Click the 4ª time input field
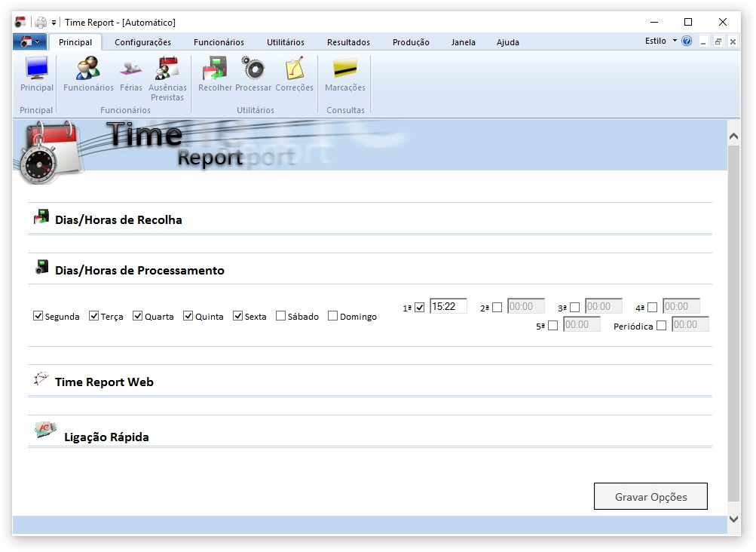 681,306
